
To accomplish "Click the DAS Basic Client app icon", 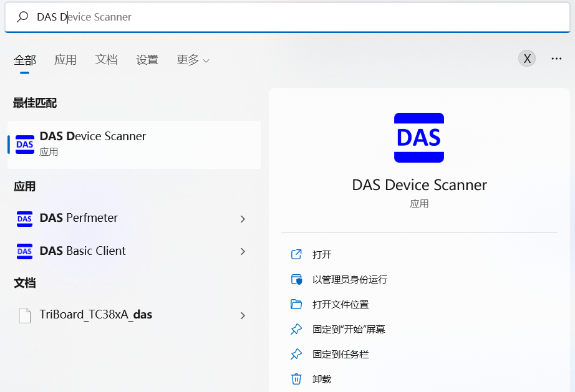I will pyautogui.click(x=24, y=251).
